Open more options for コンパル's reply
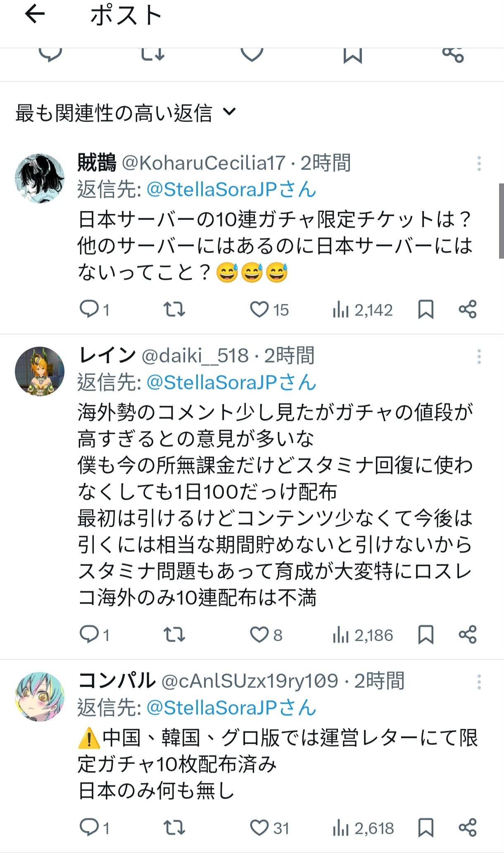 [479, 682]
